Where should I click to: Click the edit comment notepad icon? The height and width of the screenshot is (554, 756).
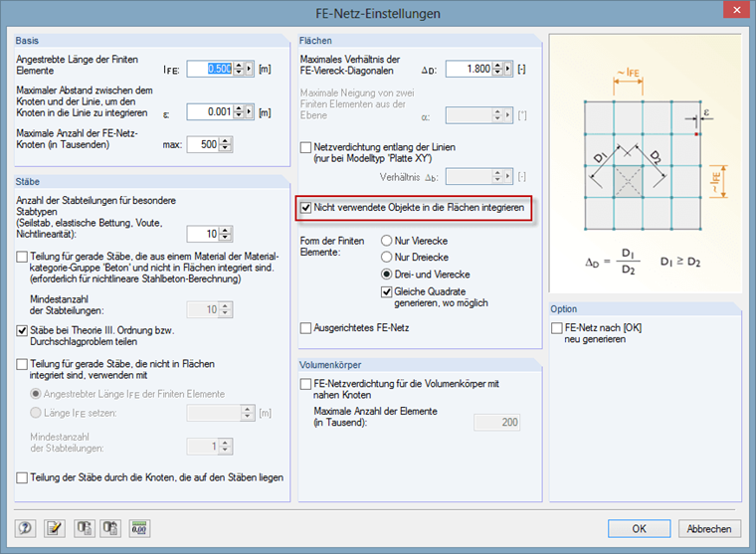coord(55,528)
